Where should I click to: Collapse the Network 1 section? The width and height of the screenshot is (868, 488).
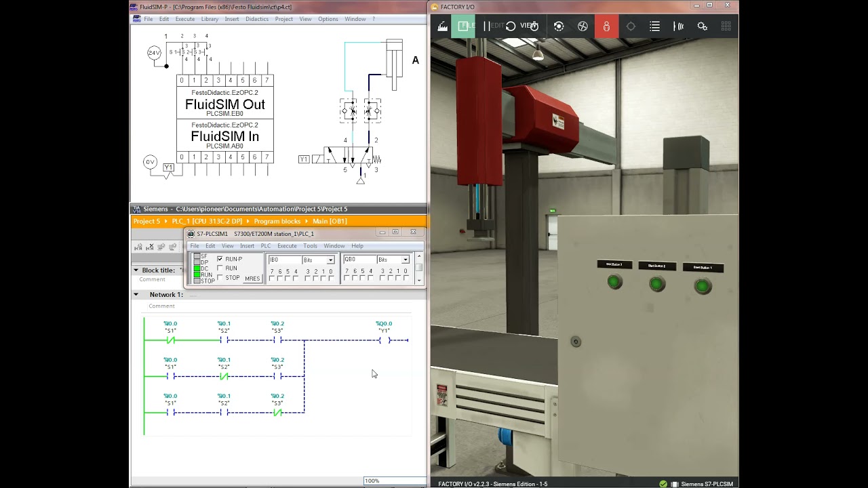point(136,295)
